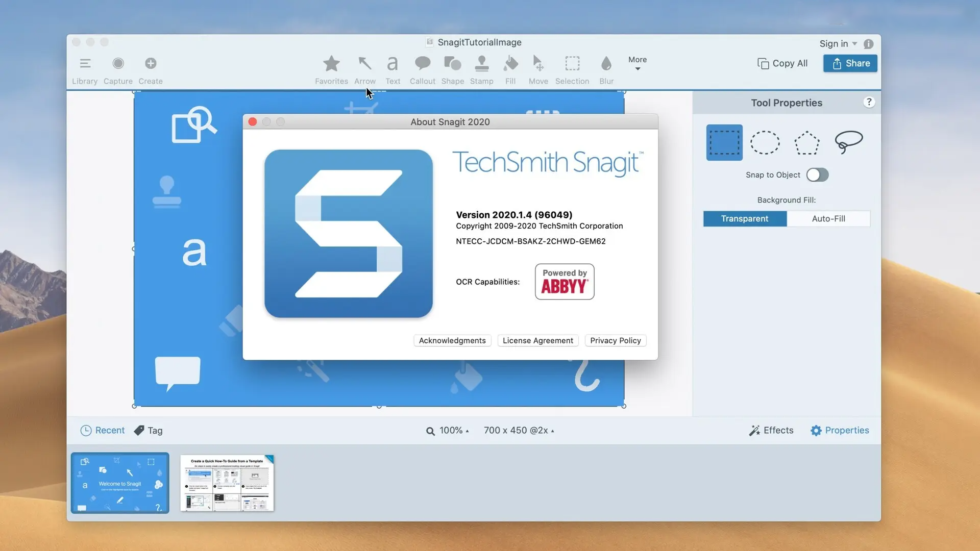Select the Stamp tool
This screenshot has width=980, height=551.
[x=481, y=70]
